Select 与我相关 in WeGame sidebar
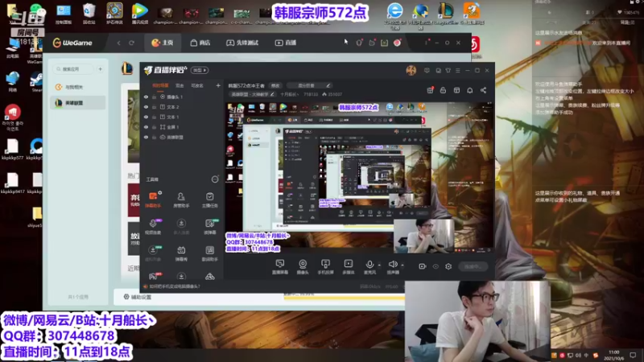Screen dimensions: 644x362 click(77, 87)
